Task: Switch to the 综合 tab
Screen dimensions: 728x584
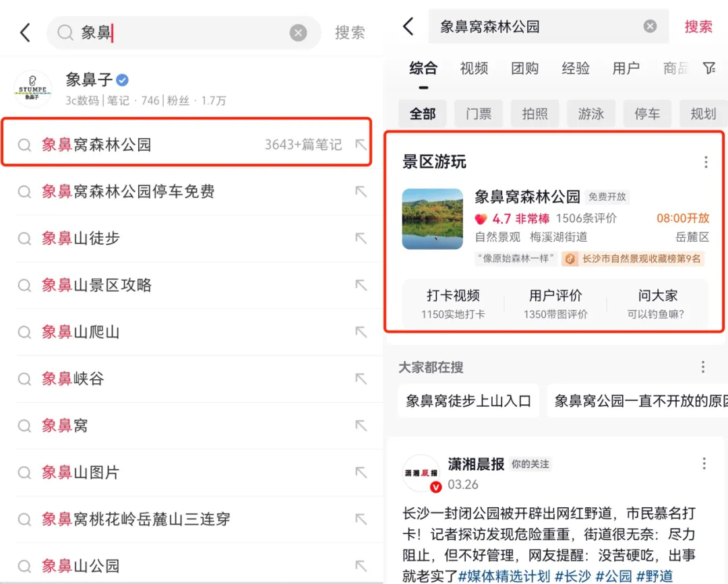Action: point(423,69)
